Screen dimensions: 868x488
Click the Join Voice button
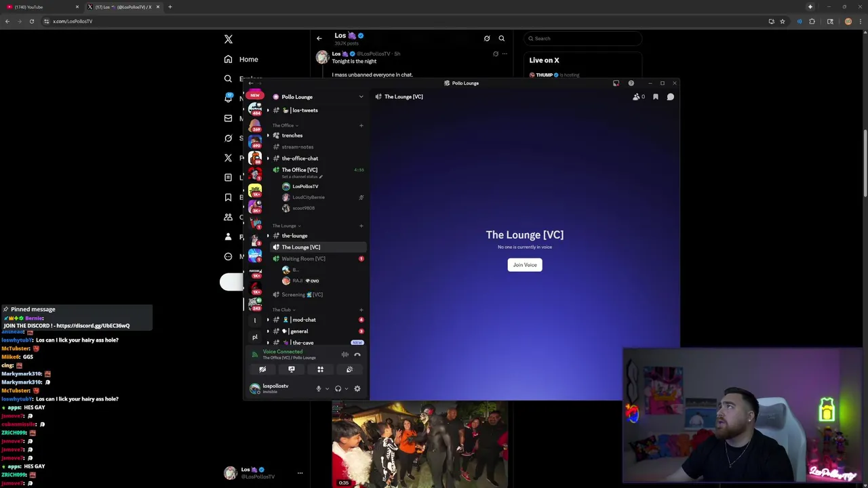525,265
